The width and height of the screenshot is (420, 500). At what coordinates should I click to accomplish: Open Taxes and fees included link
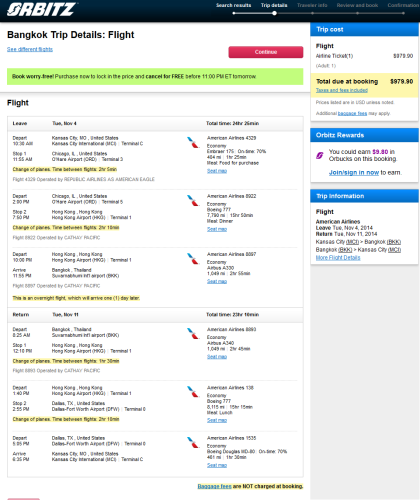tap(342, 90)
